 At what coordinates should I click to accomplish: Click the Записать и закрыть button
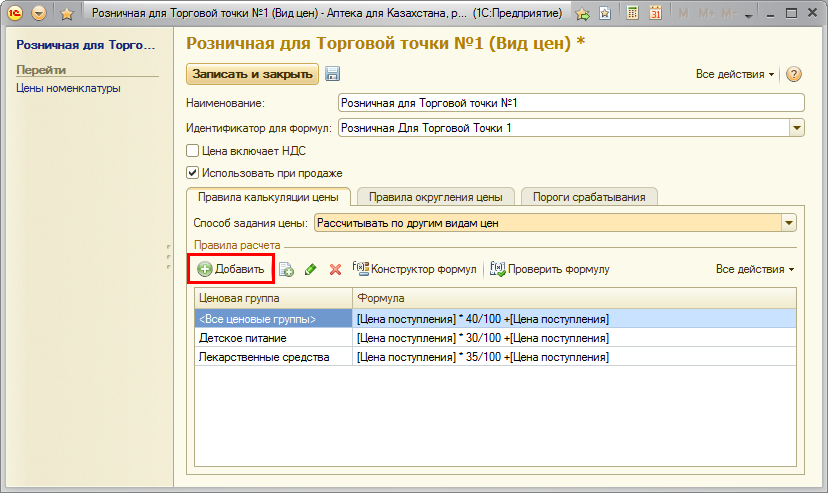point(252,74)
